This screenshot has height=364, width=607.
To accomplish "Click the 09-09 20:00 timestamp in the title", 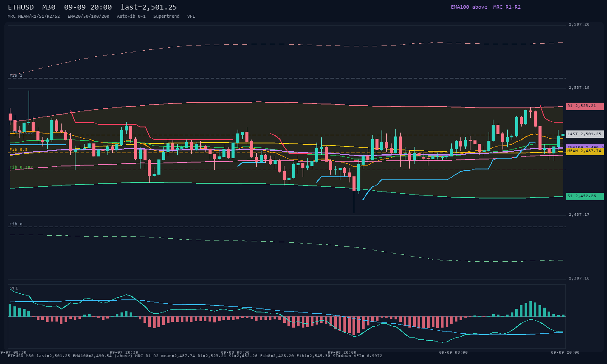I will coord(88,7).
